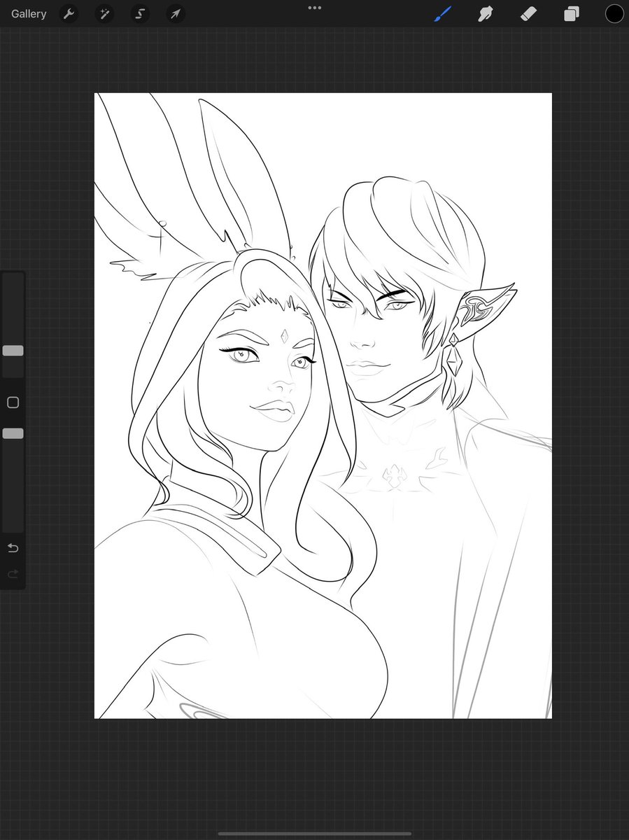This screenshot has width=629, height=840.
Task: Open the Adjustments magic wand menu
Action: coord(104,14)
